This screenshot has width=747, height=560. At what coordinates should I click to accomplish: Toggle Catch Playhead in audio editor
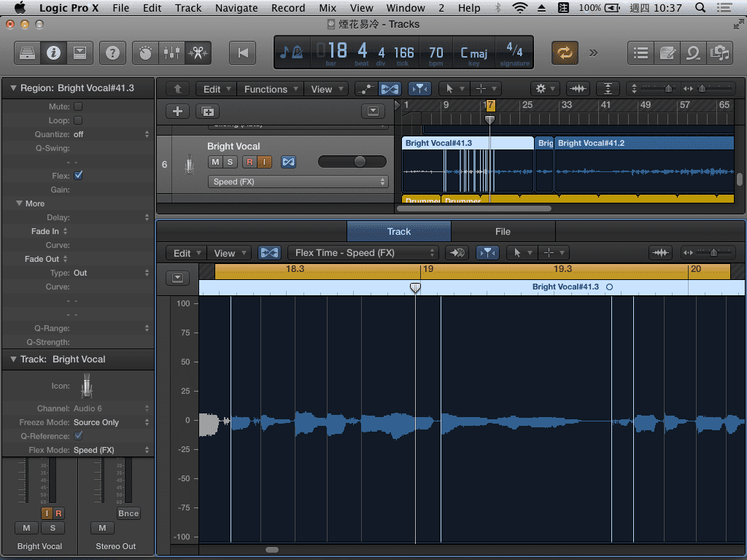point(487,253)
